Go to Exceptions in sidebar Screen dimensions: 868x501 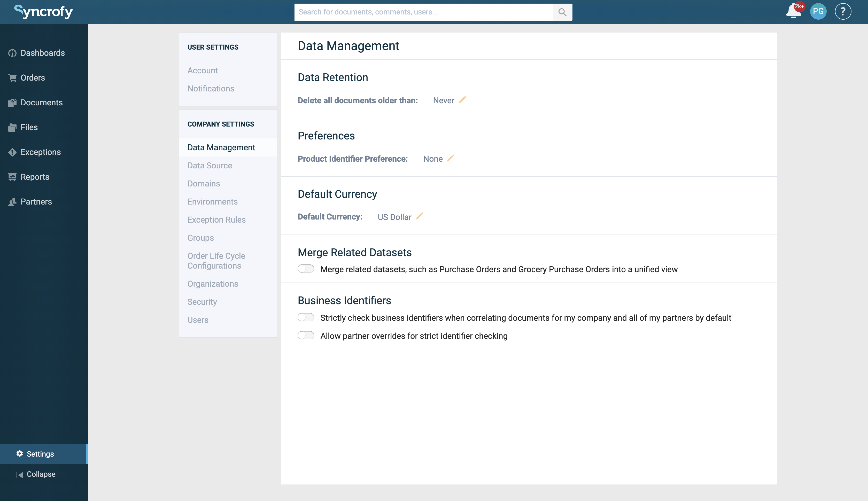pos(40,152)
